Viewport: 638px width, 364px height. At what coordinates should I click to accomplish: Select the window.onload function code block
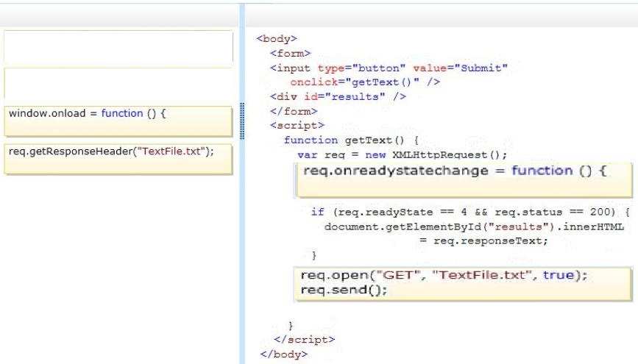click(x=118, y=121)
